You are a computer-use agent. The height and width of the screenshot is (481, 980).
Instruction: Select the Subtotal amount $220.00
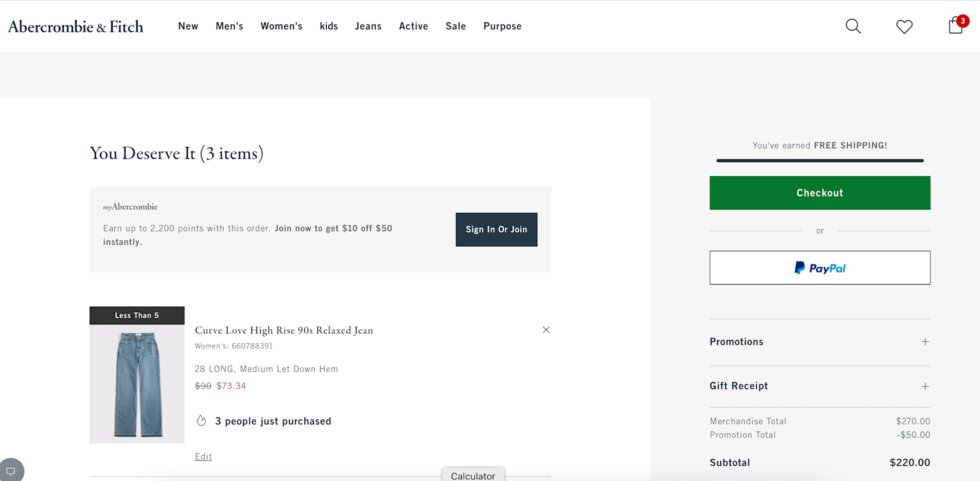910,462
